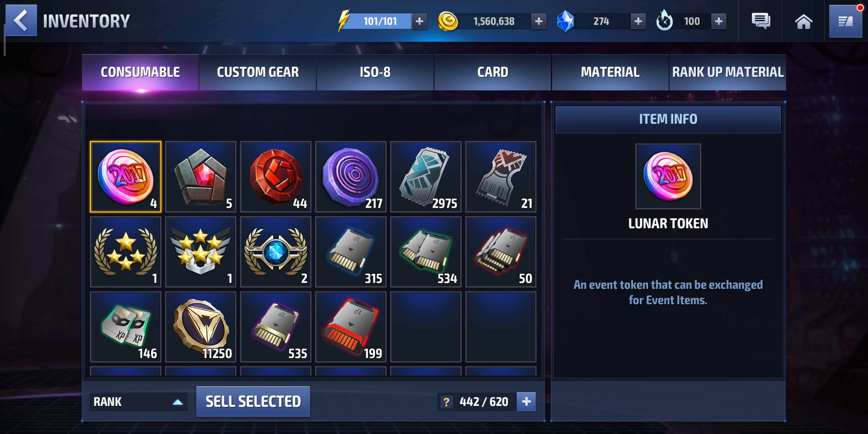Open the side menu with red notification
868x434 pixels.
tap(845, 21)
